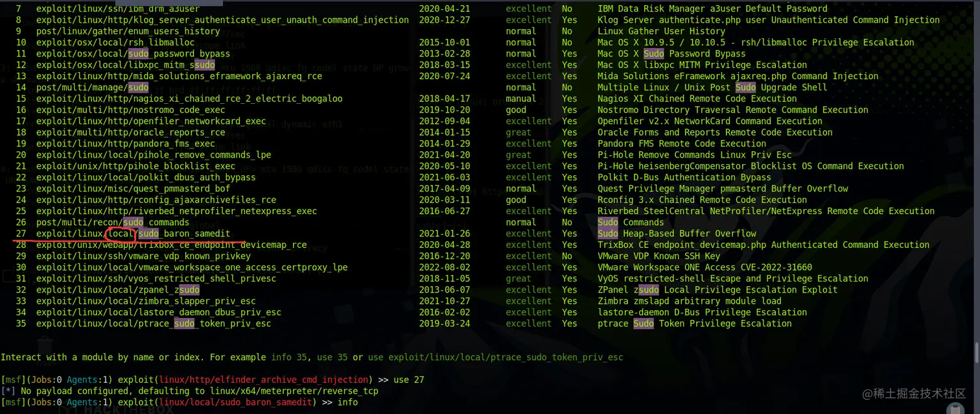The width and height of the screenshot is (980, 414).
Task: Click 'Nostromo Directory Traversal Remote Command Execution' text
Action: tap(733, 110)
